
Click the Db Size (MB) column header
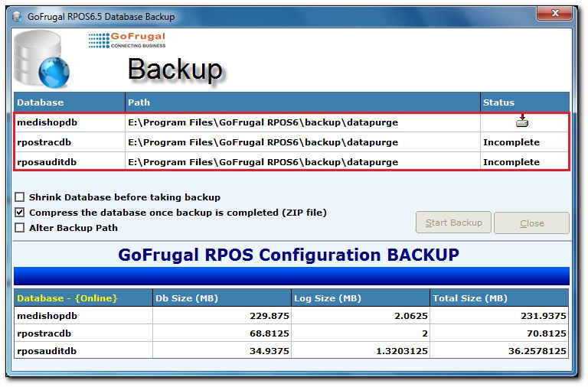(x=222, y=298)
